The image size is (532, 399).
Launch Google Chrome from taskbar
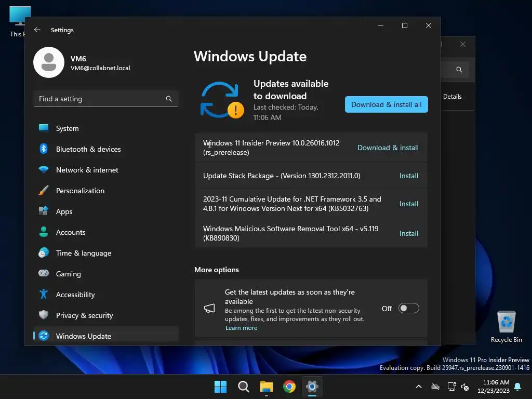pos(289,387)
